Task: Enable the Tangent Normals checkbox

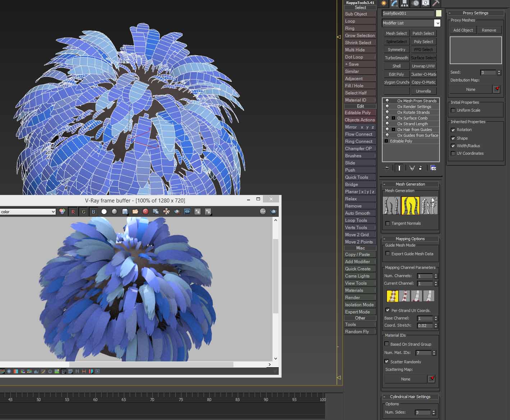Action: 388,223
